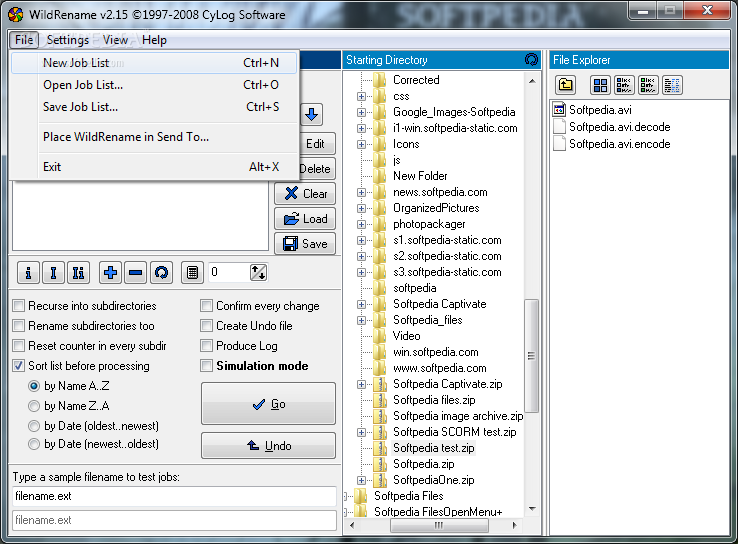Click the Softpedia test.zip archive icon

pyautogui.click(x=380, y=448)
